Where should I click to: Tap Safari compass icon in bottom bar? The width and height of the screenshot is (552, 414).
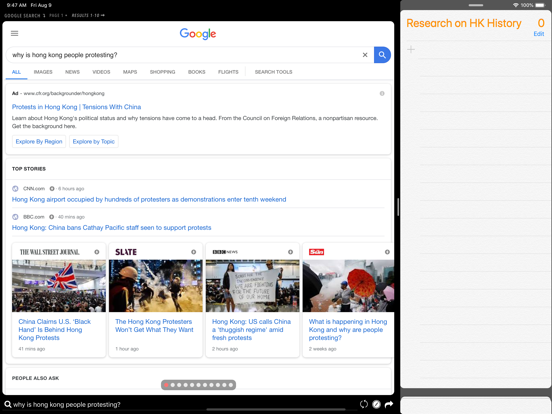pos(376,404)
